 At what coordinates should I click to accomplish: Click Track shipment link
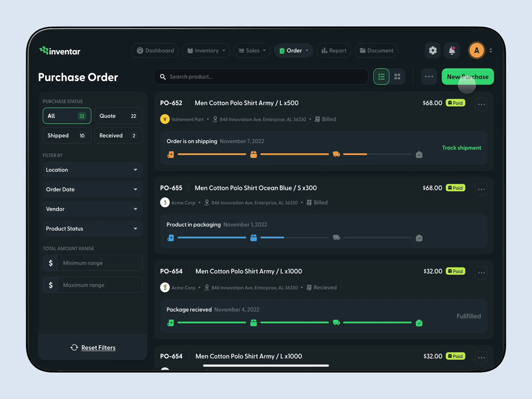coord(462,148)
